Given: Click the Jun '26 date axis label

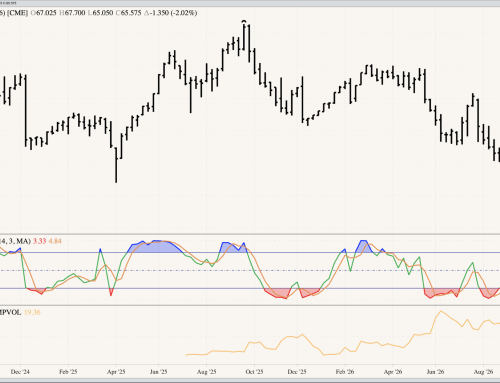Looking at the screenshot, I should click(x=435, y=372).
